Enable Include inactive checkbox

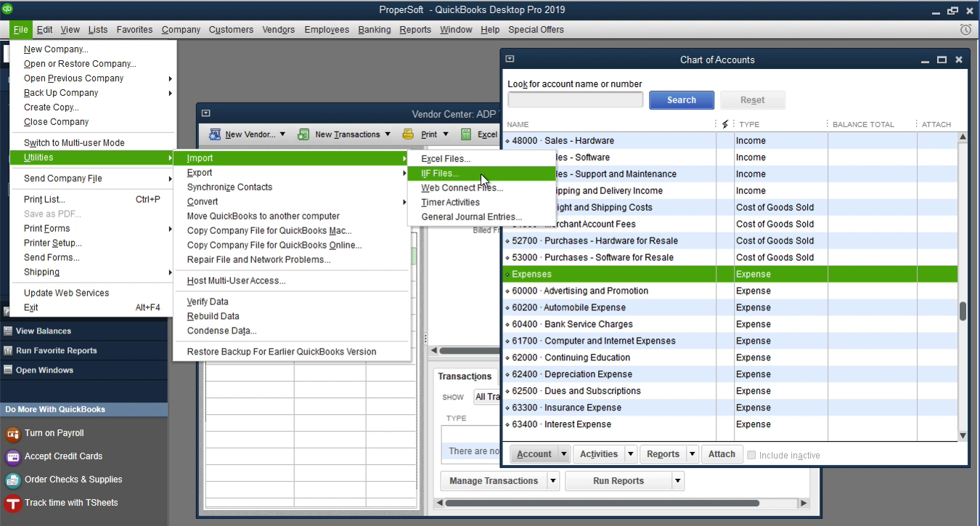751,455
